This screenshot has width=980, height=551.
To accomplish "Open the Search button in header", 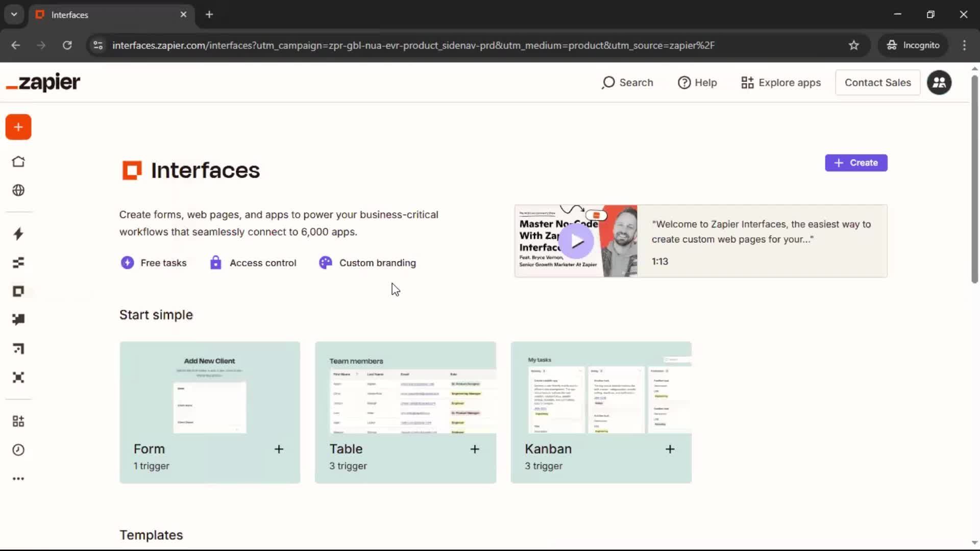I will 627,83.
